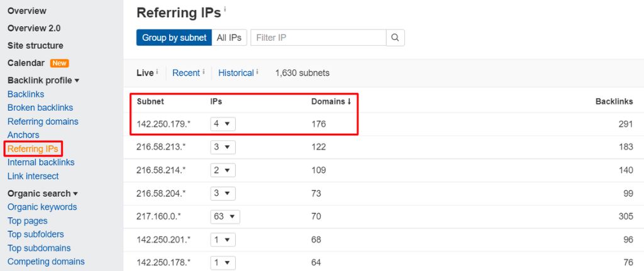Image resolution: width=644 pixels, height=271 pixels.
Task: Open Competing domains report
Action: (x=46, y=262)
